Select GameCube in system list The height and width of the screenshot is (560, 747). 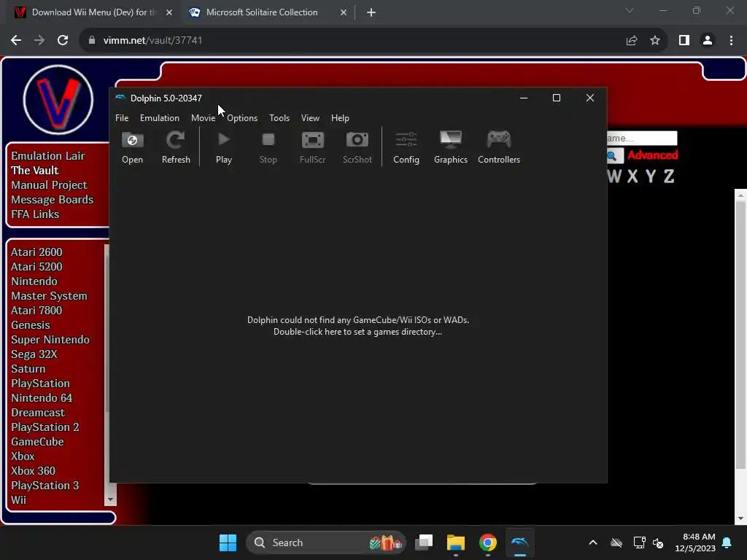[37, 442]
